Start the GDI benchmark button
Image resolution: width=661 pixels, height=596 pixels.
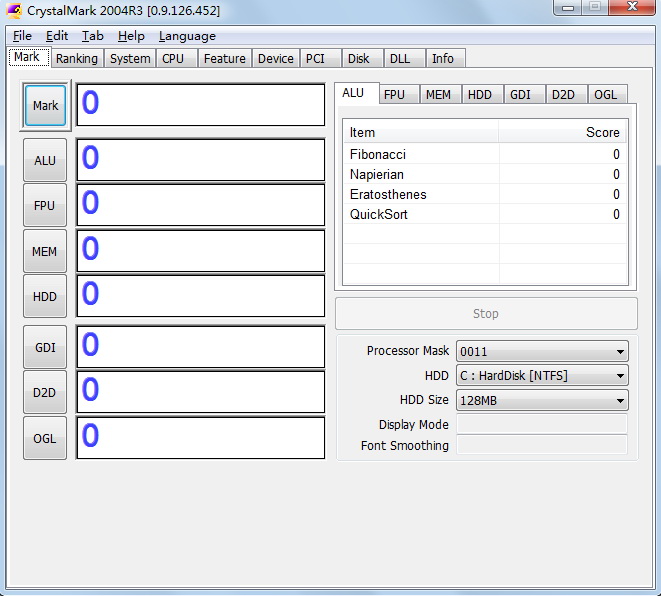[x=45, y=347]
